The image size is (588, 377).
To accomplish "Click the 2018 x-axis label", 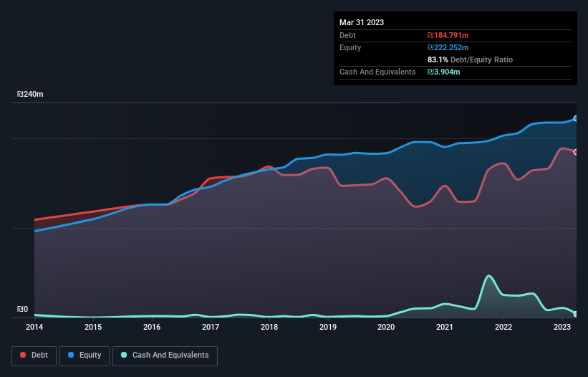I will [x=269, y=327].
